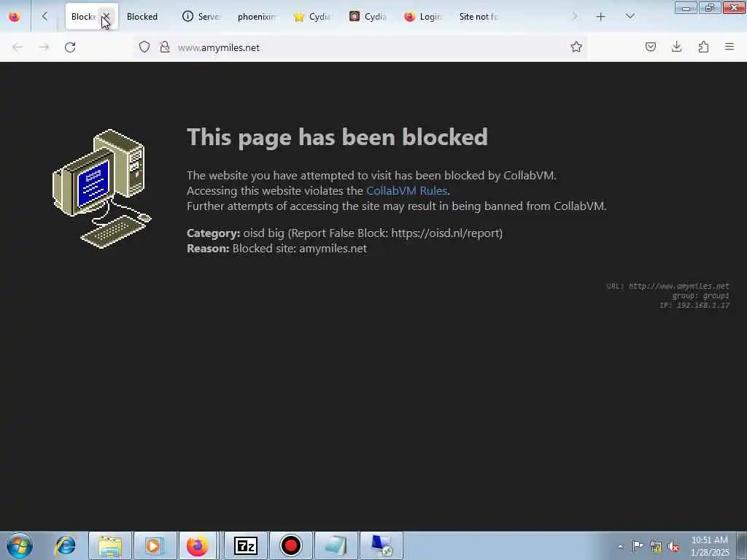Click the www.amymiles.net address bar
The image size is (747, 560).
click(x=362, y=47)
